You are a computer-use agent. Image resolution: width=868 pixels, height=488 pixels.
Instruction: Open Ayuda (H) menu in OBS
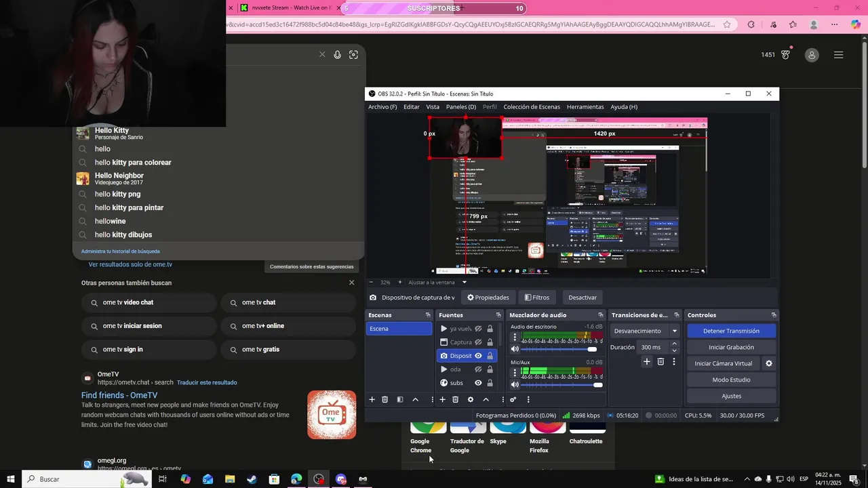click(x=624, y=107)
